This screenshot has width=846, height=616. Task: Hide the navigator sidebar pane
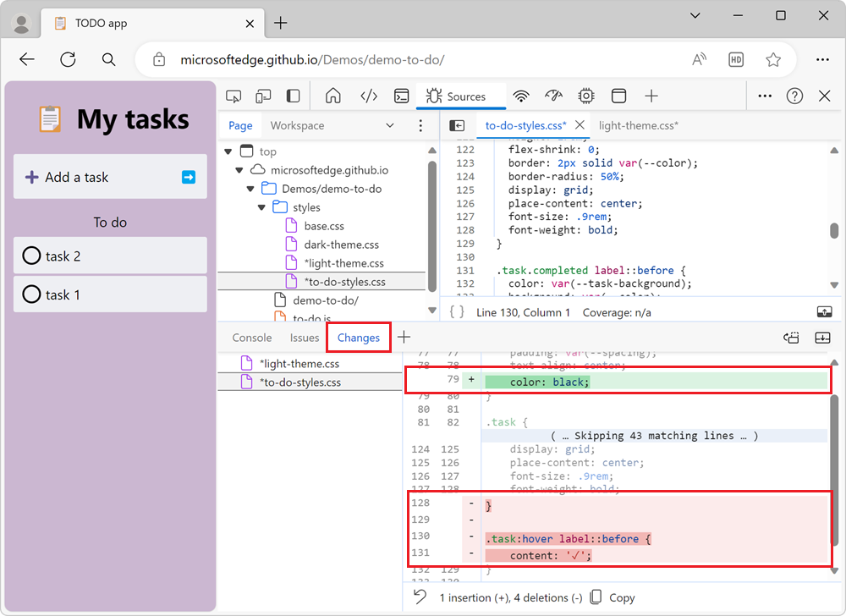[x=457, y=125]
